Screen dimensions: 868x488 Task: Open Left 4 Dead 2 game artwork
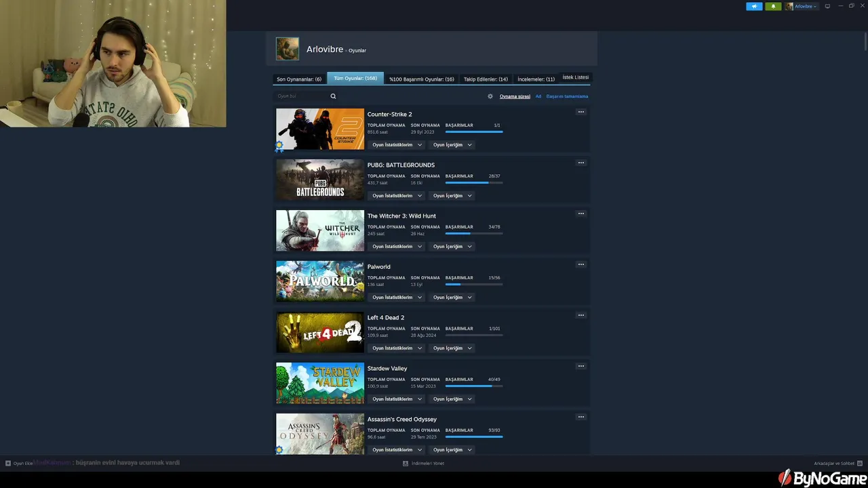click(x=320, y=332)
